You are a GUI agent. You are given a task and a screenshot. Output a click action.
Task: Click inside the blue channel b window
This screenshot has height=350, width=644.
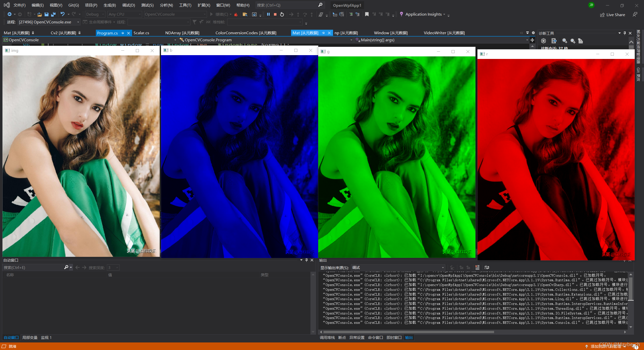click(x=239, y=156)
